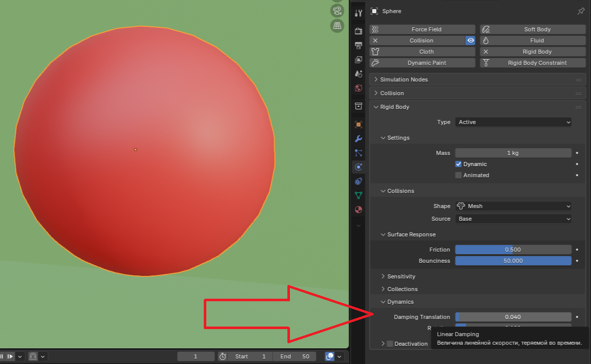This screenshot has width=591, height=364.
Task: Switch to the Material properties tab
Action: (358, 210)
